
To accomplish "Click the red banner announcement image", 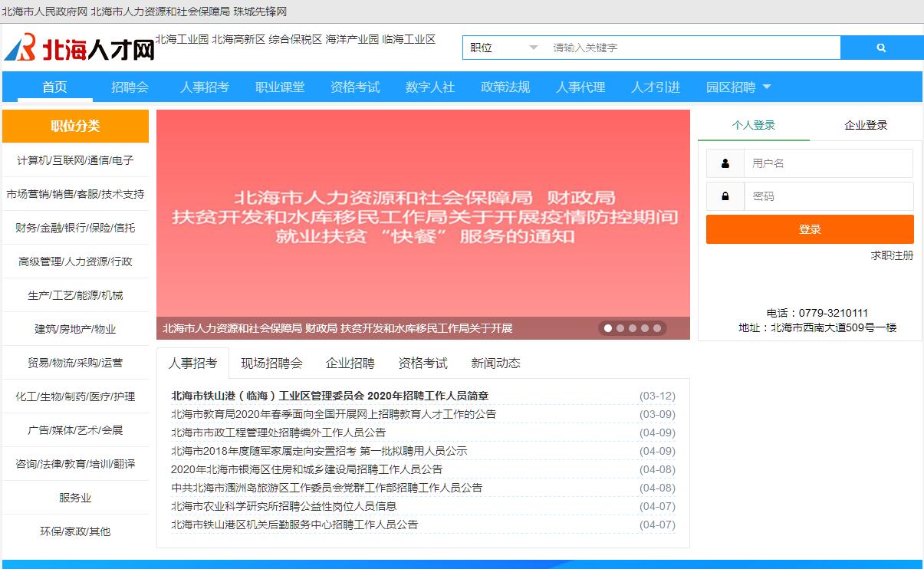I will [x=423, y=215].
